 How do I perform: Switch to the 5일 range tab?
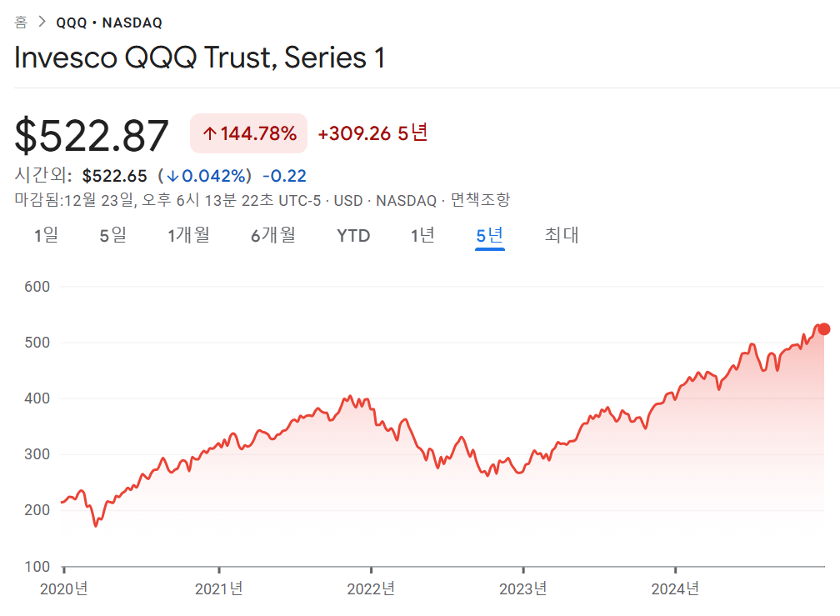(112, 236)
